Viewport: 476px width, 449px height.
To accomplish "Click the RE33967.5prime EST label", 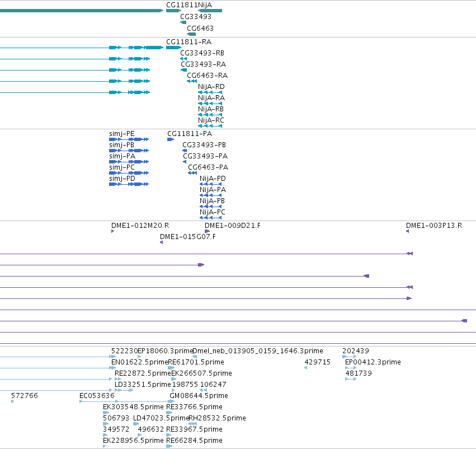I will pyautogui.click(x=194, y=429).
